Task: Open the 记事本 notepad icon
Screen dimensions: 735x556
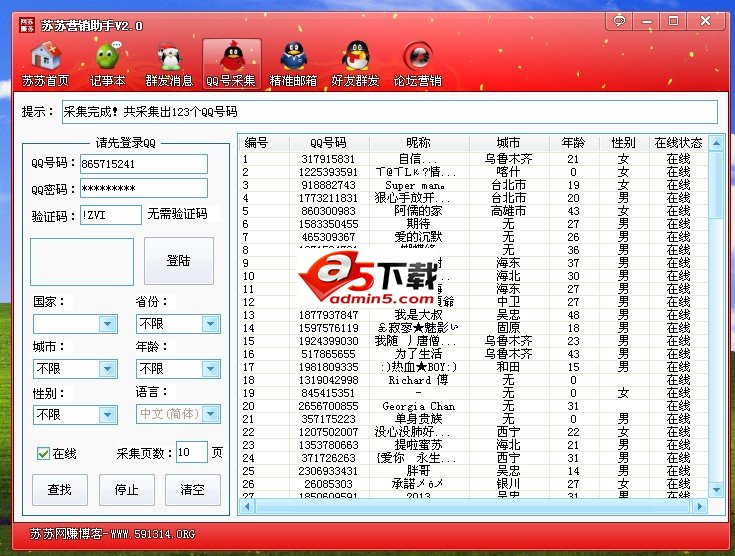Action: coord(107,64)
